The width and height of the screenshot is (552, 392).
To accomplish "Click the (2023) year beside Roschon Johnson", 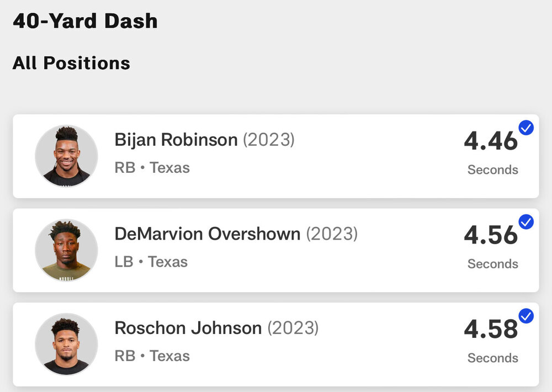I will click(293, 328).
